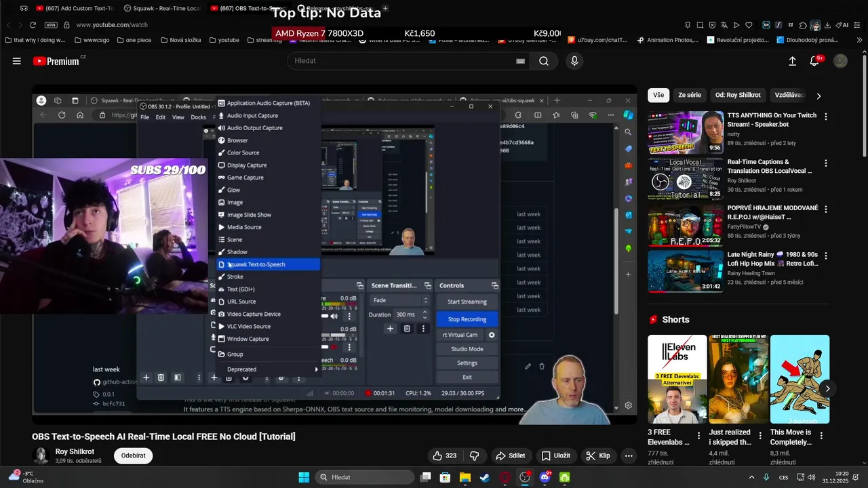Open Discord from taskbar
Viewport: 868px width, 488px height.
pos(545,477)
